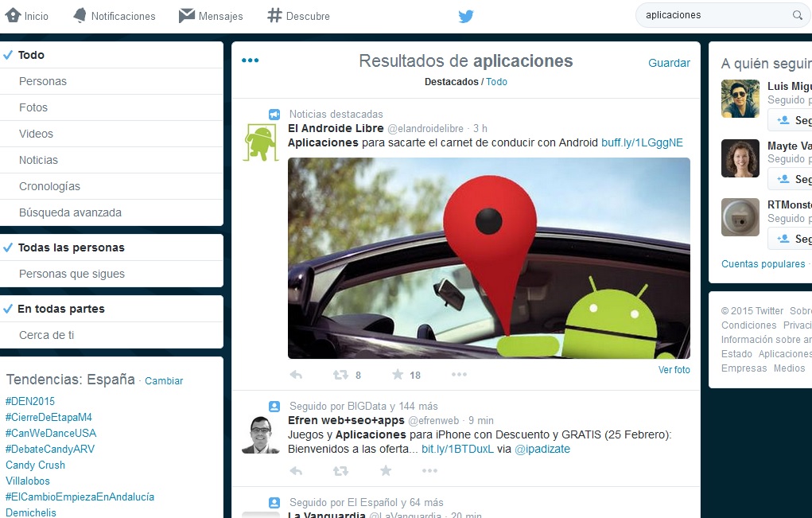Filter results by Videos
Image resolution: width=812 pixels, height=518 pixels.
point(111,134)
